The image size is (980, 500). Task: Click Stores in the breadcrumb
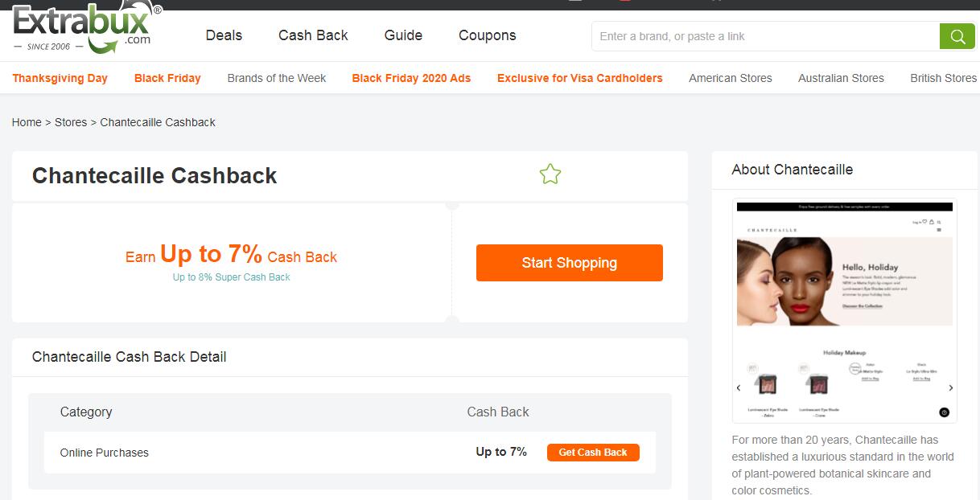point(71,122)
